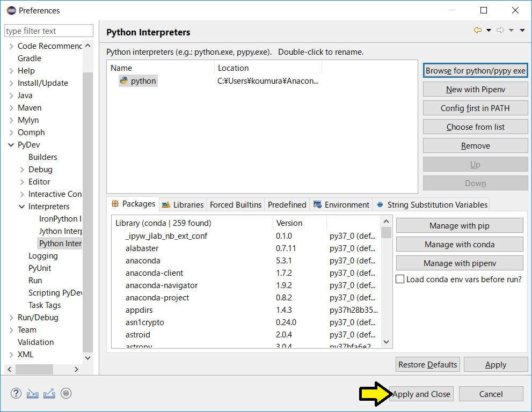Click Browse for python/pypy exe button
Image resolution: width=532 pixels, height=412 pixels.
pyautogui.click(x=475, y=70)
